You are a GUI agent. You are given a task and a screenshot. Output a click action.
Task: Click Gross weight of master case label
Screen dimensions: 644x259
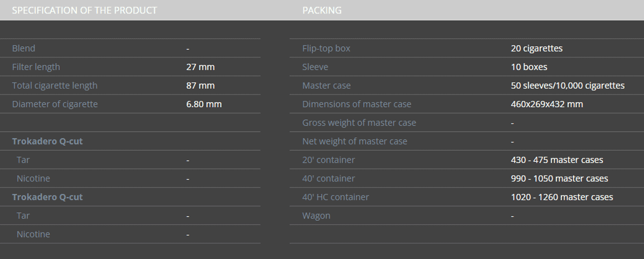[359, 123]
